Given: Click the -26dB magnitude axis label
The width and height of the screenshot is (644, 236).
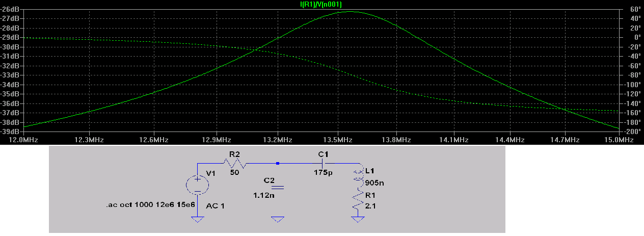Looking at the screenshot, I should (x=10, y=9).
